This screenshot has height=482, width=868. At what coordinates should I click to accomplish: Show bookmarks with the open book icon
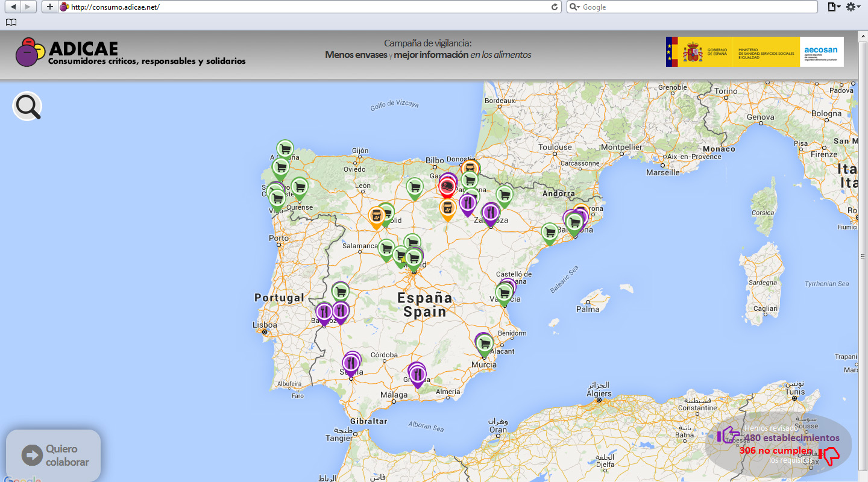(11, 22)
